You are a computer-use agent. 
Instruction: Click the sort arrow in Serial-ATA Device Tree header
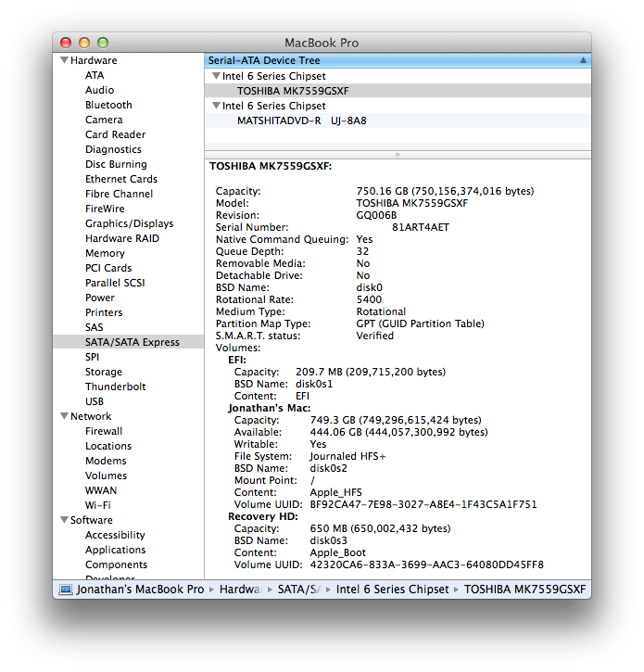tap(583, 60)
